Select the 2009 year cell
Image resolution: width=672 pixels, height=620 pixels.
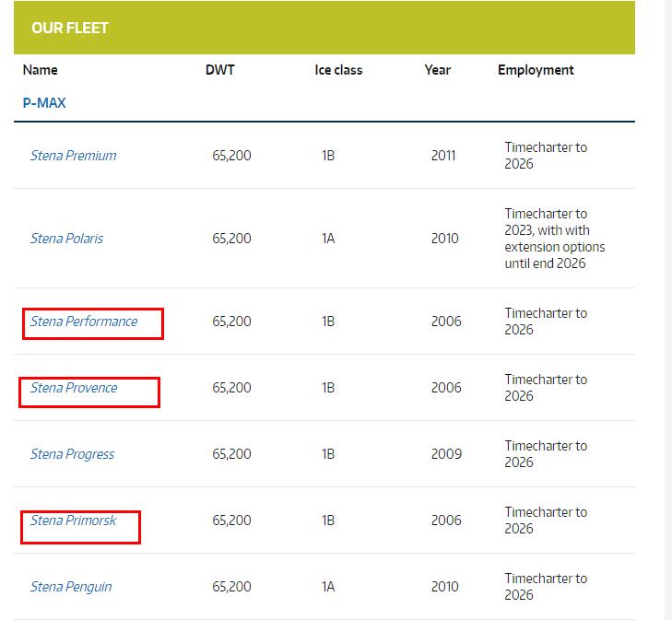446,454
